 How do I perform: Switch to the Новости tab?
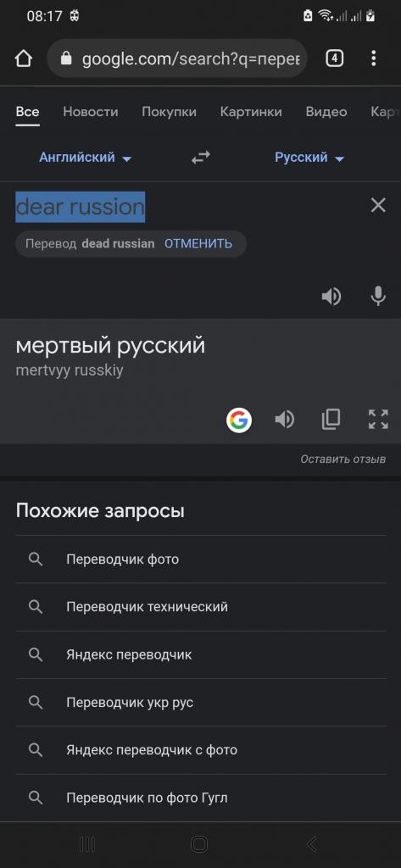pyautogui.click(x=90, y=112)
